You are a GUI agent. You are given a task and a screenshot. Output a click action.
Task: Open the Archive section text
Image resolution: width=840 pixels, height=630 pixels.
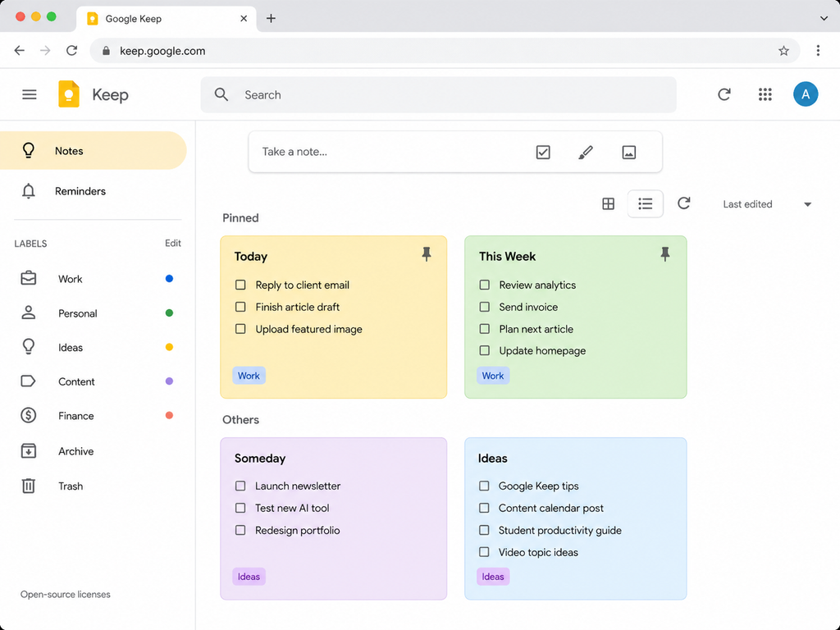click(x=76, y=451)
